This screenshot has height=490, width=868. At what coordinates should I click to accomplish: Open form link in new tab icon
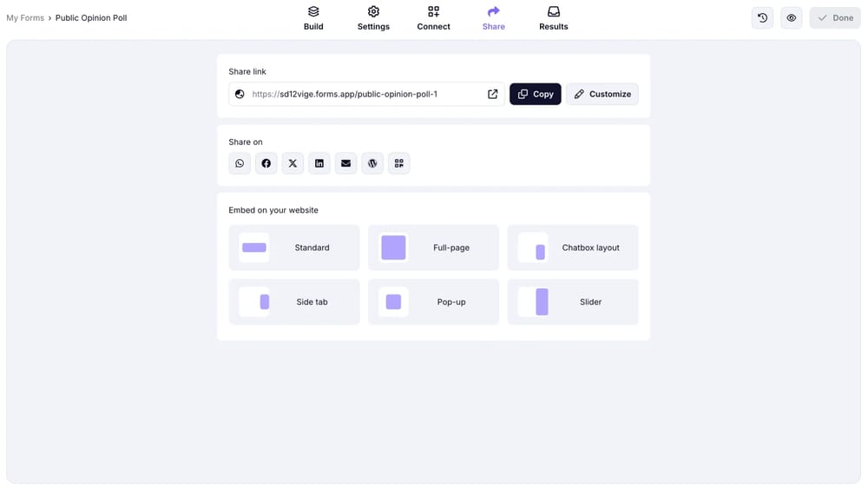[493, 94]
